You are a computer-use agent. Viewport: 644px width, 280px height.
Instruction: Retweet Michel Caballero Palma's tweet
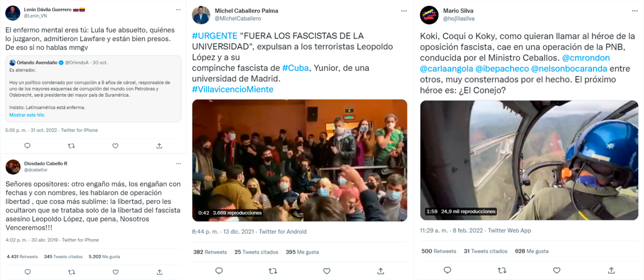point(273,270)
